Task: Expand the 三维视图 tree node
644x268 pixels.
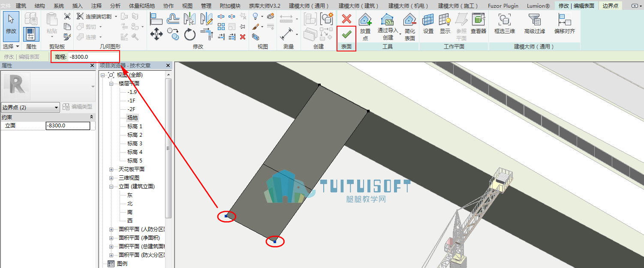Action: click(x=111, y=178)
